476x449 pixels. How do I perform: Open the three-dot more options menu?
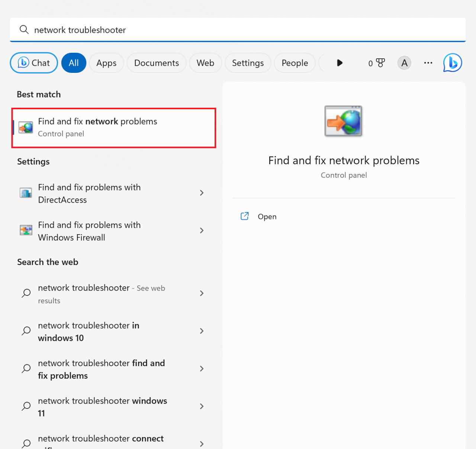pyautogui.click(x=428, y=63)
